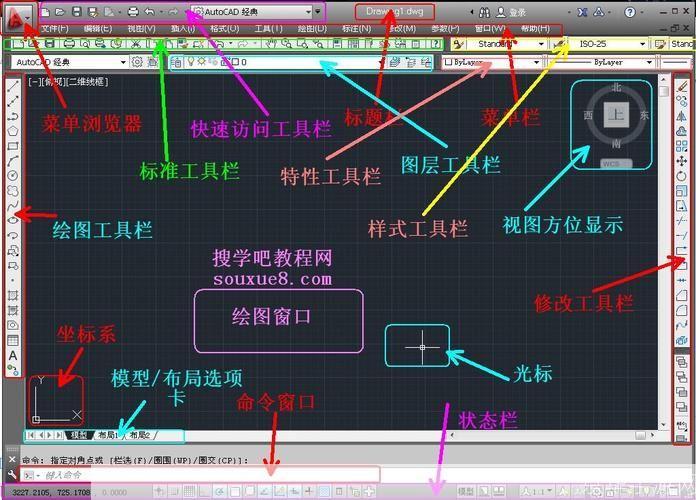
Task: Toggle the layer 0 freeze sun icon
Action: click(x=202, y=62)
